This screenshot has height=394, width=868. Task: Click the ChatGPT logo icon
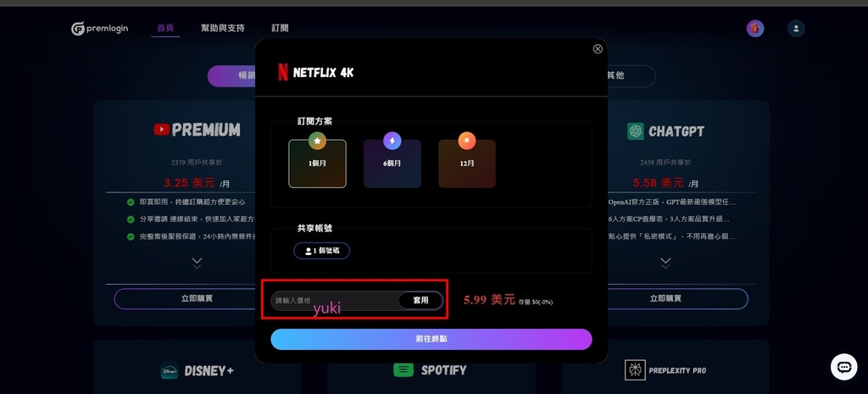(x=636, y=131)
